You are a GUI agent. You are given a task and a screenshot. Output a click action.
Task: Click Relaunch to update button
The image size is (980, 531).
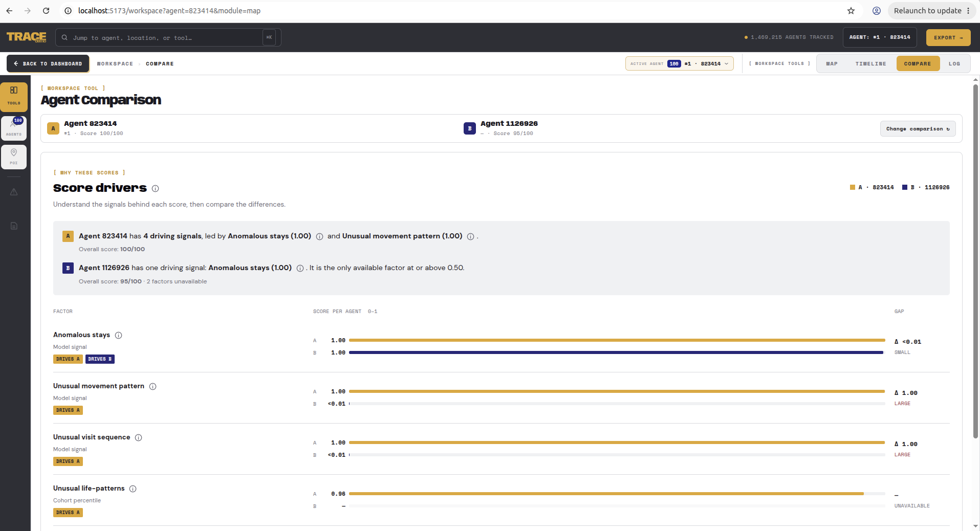pos(931,11)
